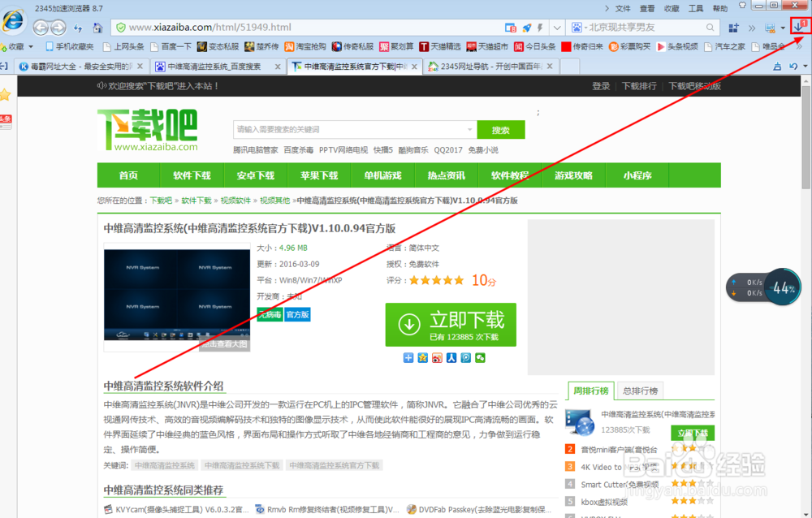
Task: Open the screenshot capture icon in address bar
Action: pyautogui.click(x=509, y=27)
